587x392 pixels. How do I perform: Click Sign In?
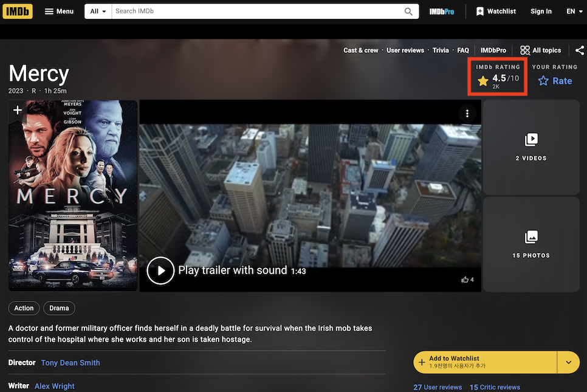pos(541,11)
